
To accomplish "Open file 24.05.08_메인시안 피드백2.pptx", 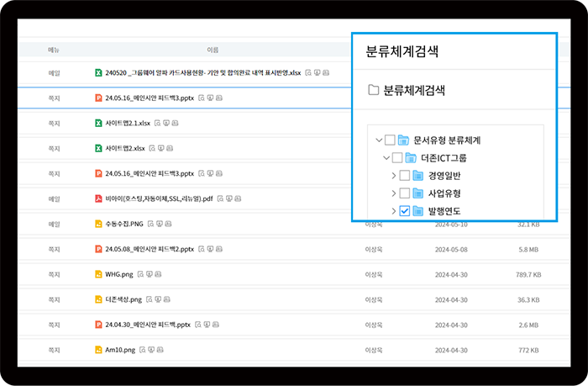I will point(150,249).
